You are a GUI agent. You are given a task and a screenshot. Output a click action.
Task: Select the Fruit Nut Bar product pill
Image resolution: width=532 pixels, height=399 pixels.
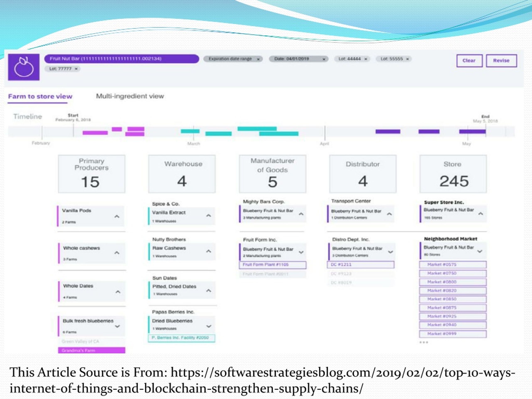tap(121, 59)
